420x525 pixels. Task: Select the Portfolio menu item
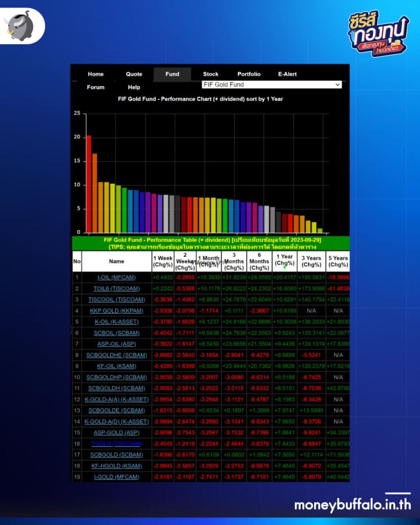pyautogui.click(x=249, y=74)
